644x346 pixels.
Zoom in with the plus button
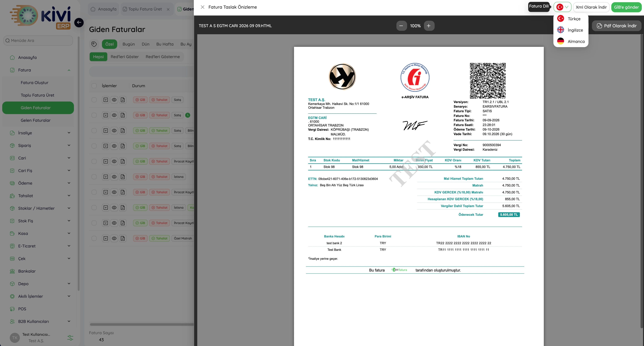[x=429, y=26]
